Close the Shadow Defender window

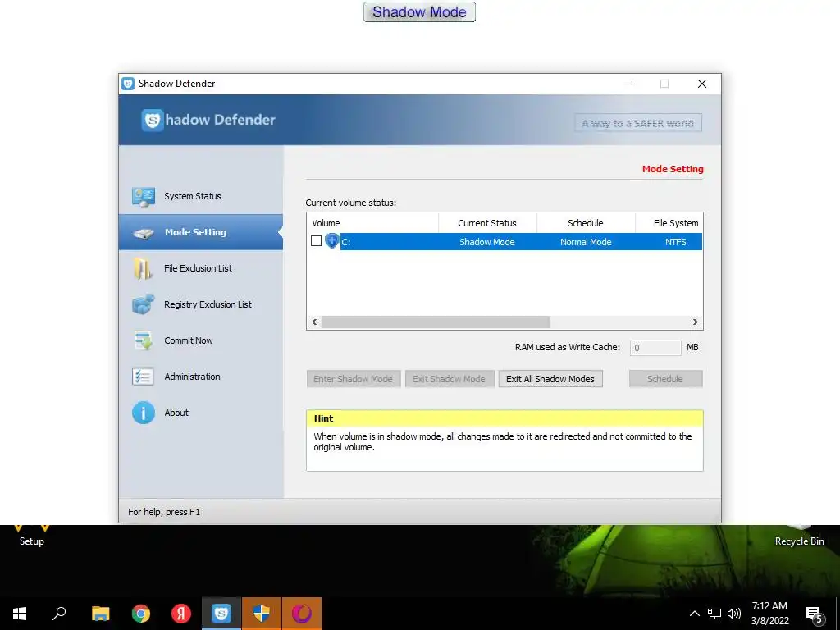702,84
